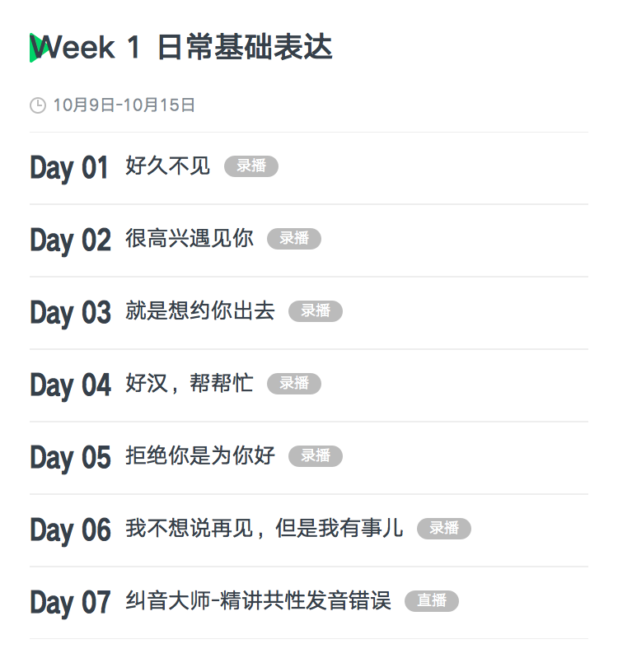Open the Day 01 好久不见 lesson
This screenshot has width=618, height=672.
pos(309,168)
